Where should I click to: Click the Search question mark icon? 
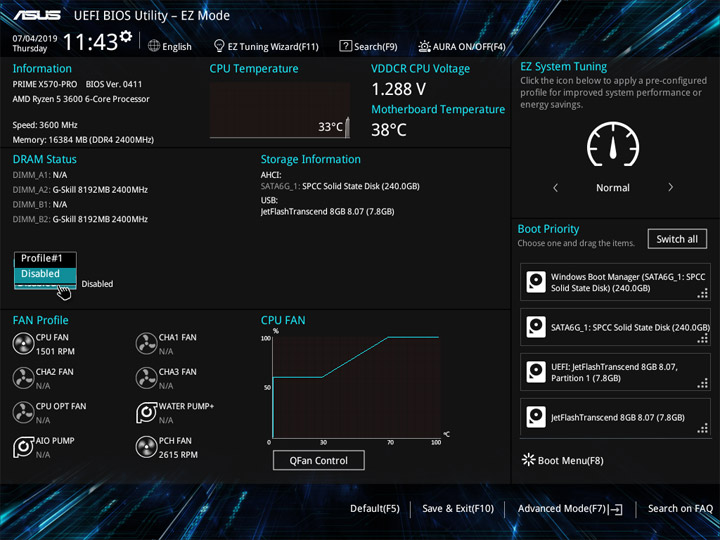[345, 46]
